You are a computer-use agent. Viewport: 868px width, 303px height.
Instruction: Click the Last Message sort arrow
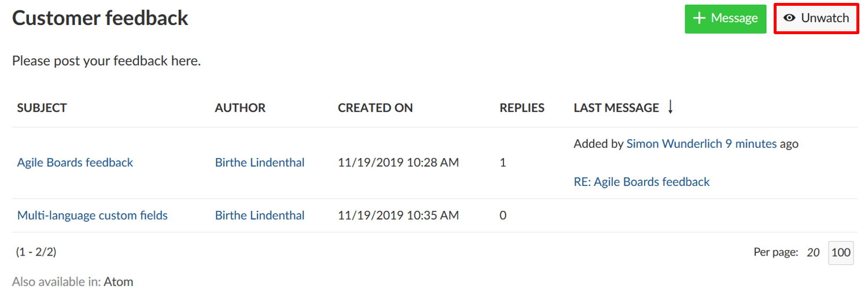670,107
